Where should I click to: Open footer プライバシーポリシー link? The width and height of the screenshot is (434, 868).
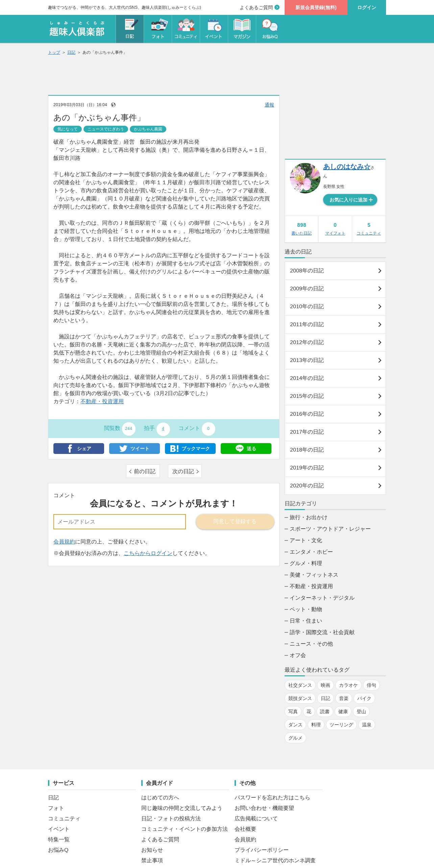tap(262, 850)
